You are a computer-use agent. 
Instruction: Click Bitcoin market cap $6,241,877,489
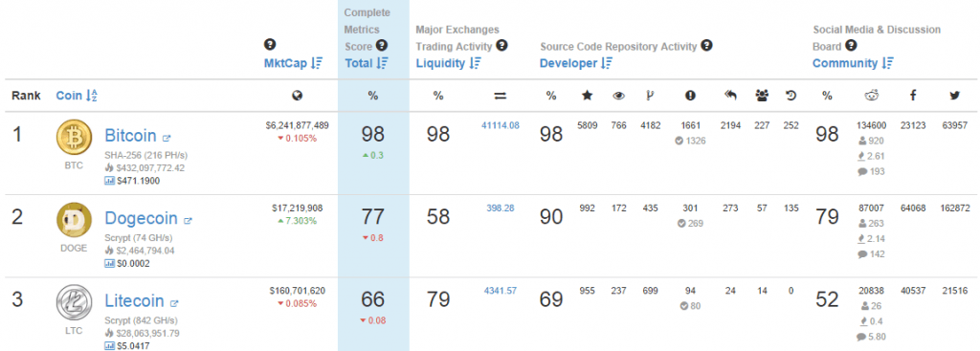(x=298, y=125)
